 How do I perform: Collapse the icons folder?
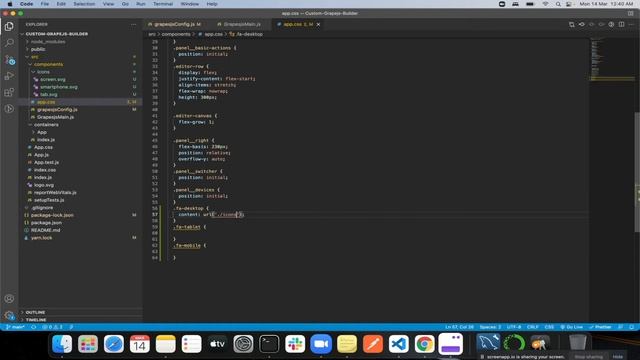(x=43, y=72)
